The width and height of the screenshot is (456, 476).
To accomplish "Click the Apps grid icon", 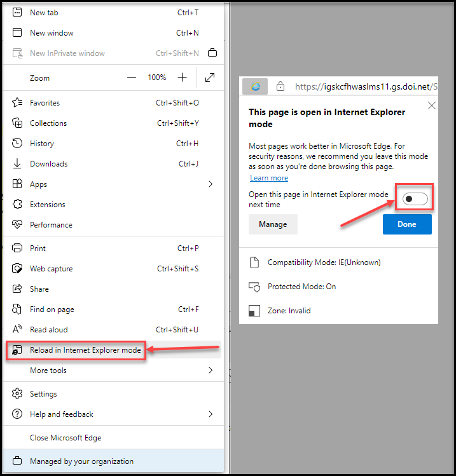I will (x=17, y=184).
